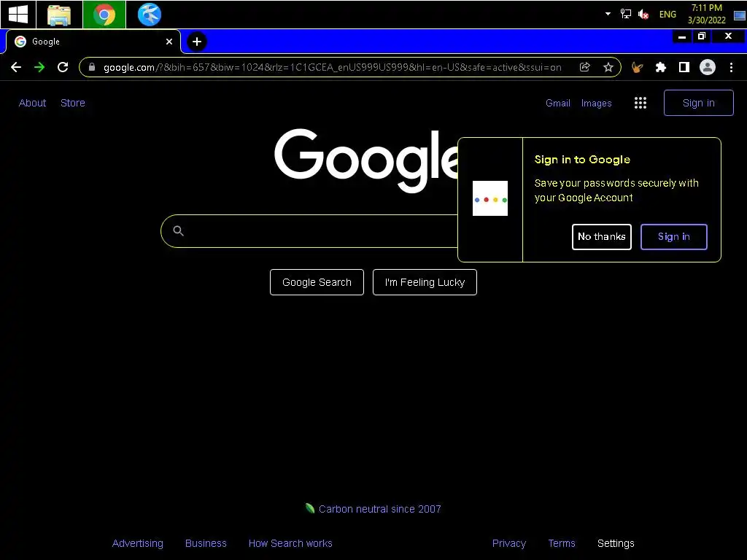The width and height of the screenshot is (747, 560).
Task: Bookmark this tab with the star icon
Action: [608, 67]
